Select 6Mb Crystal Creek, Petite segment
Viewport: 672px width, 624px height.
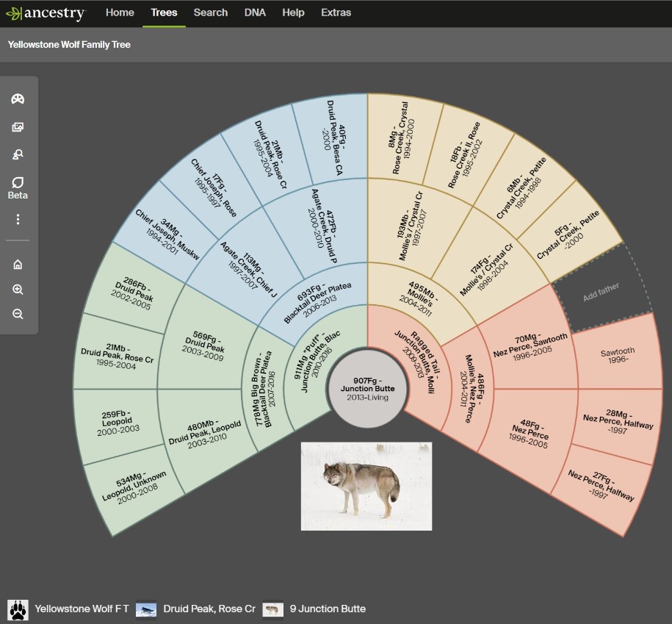[521, 189]
